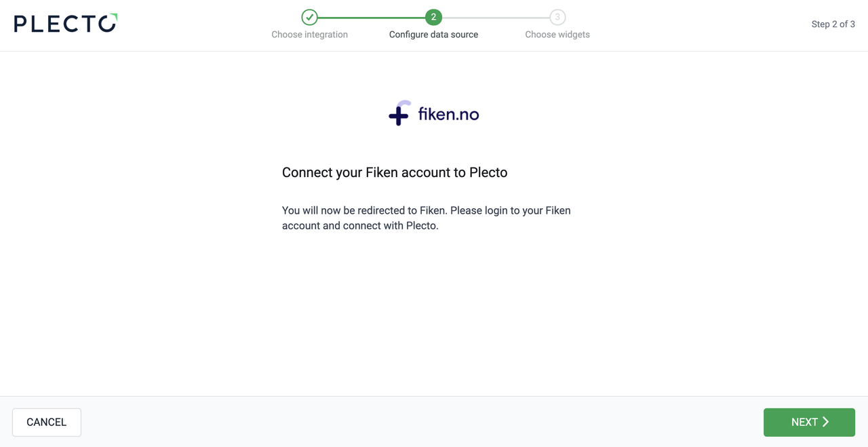Click the greyed-out step 3 circle
The height and width of the screenshot is (447, 868).
(557, 17)
